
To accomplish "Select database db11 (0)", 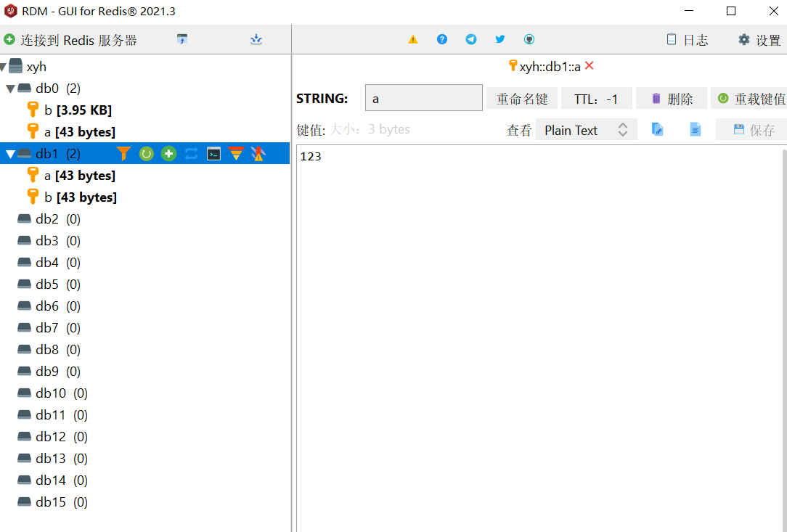I will [x=52, y=415].
